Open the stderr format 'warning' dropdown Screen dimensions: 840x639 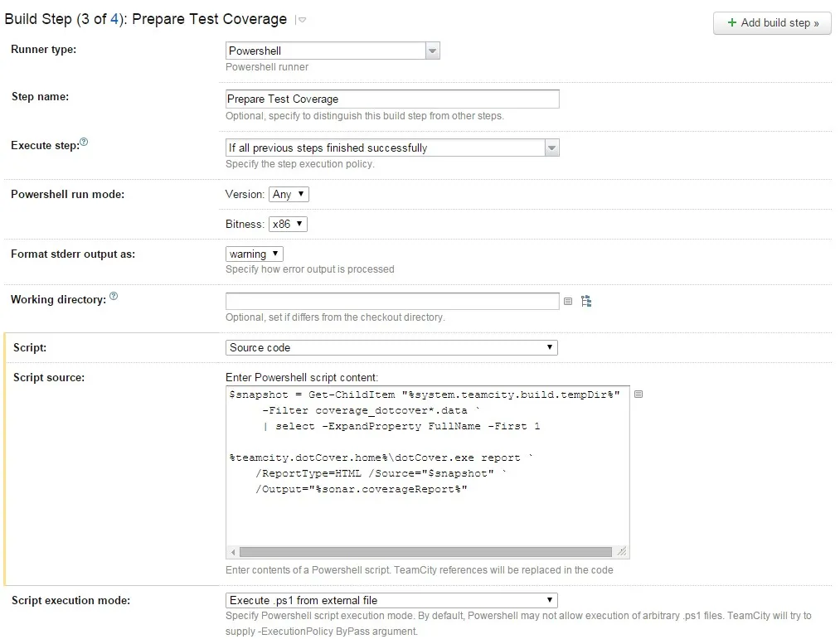click(x=255, y=254)
